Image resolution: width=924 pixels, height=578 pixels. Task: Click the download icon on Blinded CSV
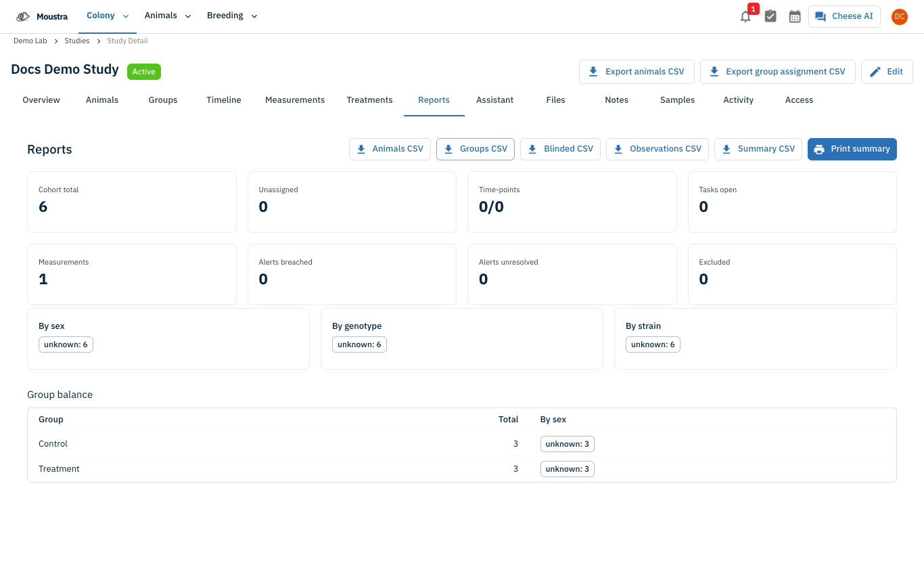pyautogui.click(x=532, y=149)
